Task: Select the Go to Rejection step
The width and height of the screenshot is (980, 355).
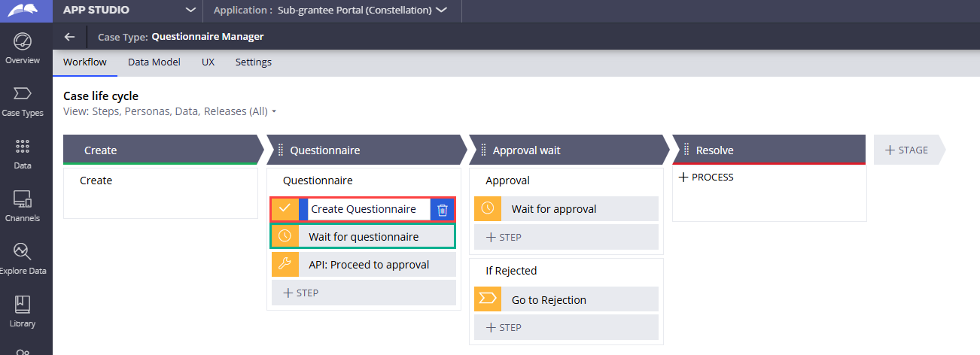Action: coord(549,300)
